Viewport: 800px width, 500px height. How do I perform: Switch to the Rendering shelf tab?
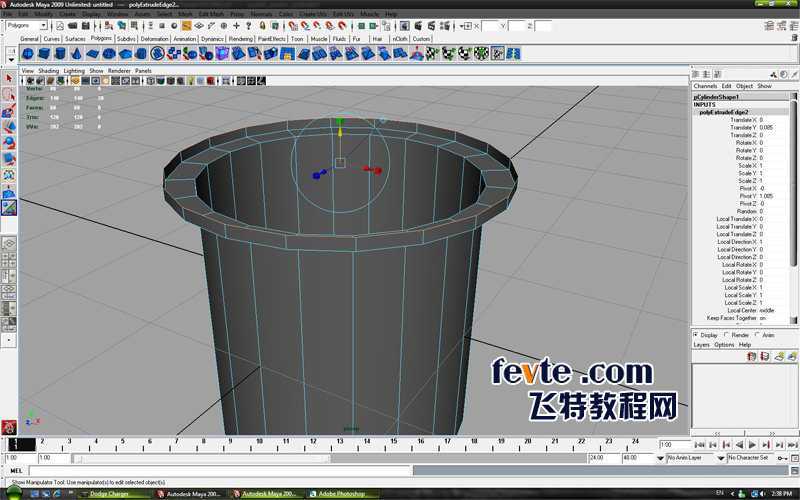click(241, 39)
